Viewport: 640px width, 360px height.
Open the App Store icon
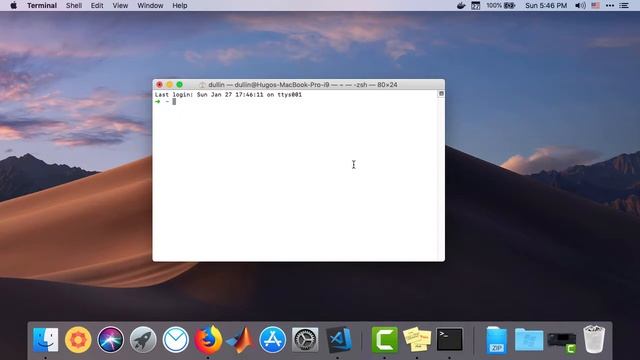(x=272, y=340)
